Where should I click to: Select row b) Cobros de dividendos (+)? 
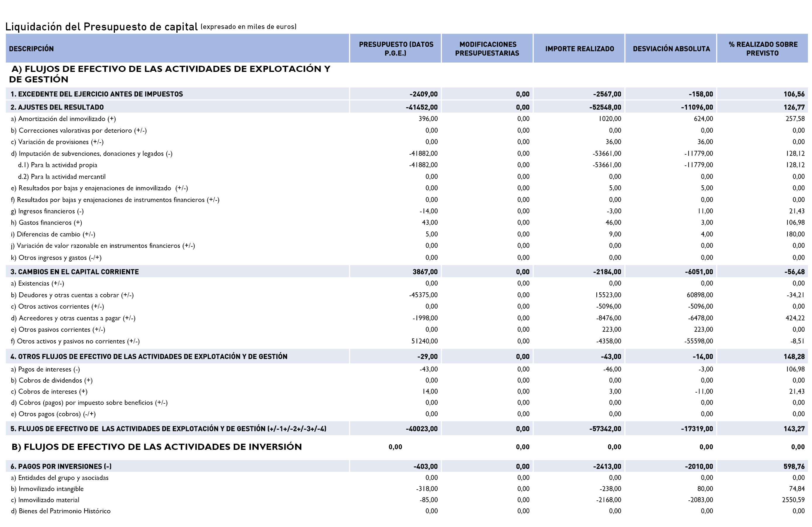pyautogui.click(x=407, y=381)
